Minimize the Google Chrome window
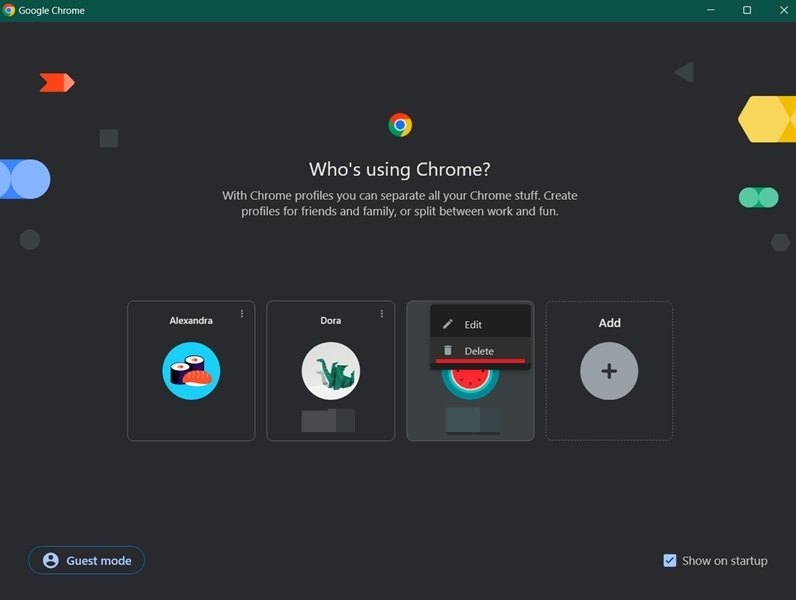Viewport: 796px width, 600px height. point(711,10)
